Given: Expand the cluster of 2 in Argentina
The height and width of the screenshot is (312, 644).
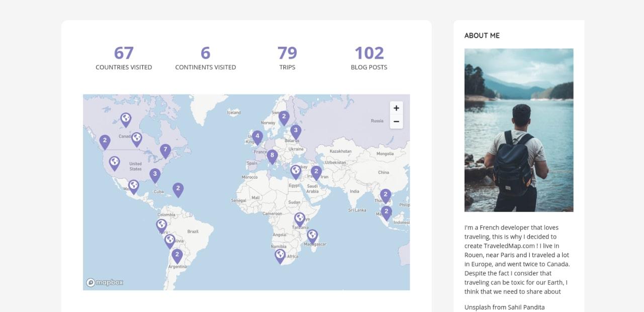Looking at the screenshot, I should pyautogui.click(x=177, y=255).
